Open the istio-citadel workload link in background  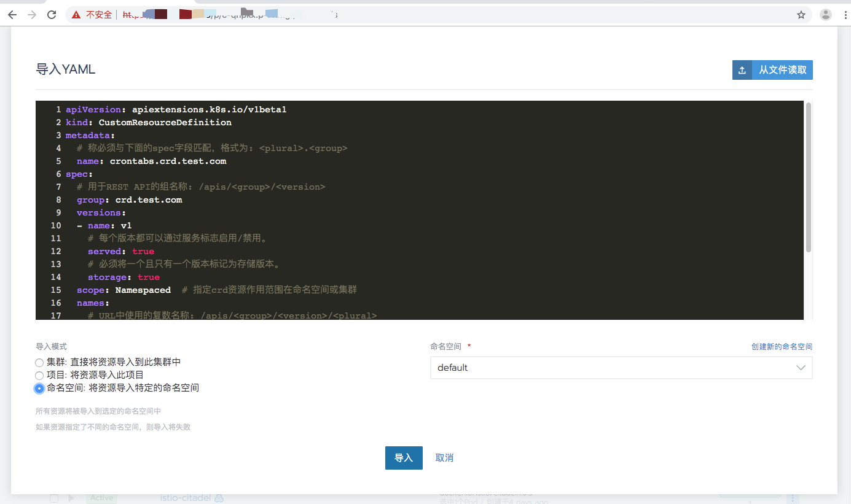click(x=186, y=498)
